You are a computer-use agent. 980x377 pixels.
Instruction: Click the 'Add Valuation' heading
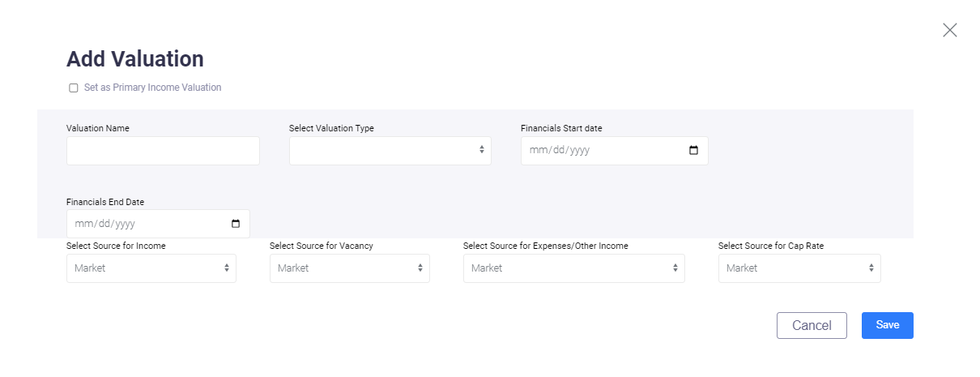(x=134, y=58)
